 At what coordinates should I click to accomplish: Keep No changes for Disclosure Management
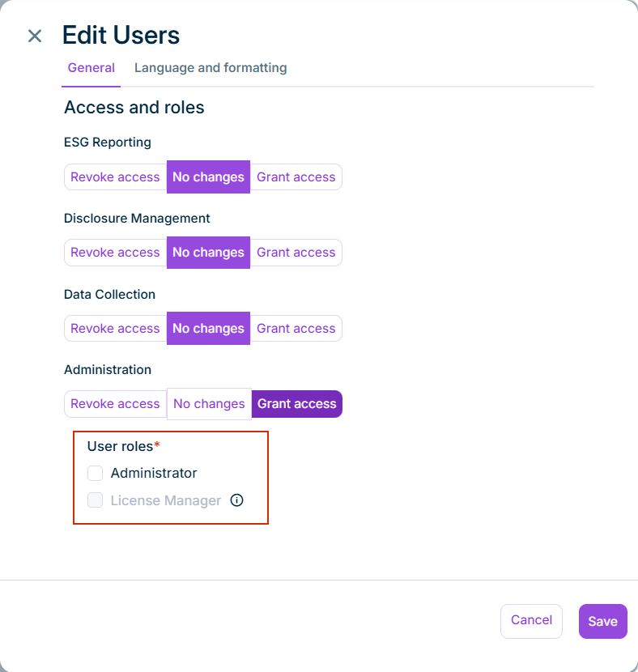tap(208, 253)
